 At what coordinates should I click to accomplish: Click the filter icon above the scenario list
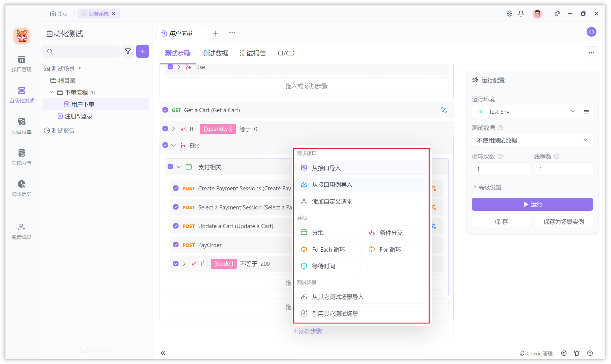click(x=128, y=51)
